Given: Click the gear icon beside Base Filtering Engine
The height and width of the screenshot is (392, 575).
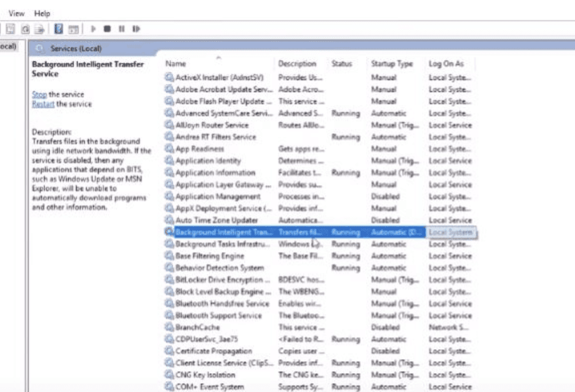Looking at the screenshot, I should (x=169, y=255).
